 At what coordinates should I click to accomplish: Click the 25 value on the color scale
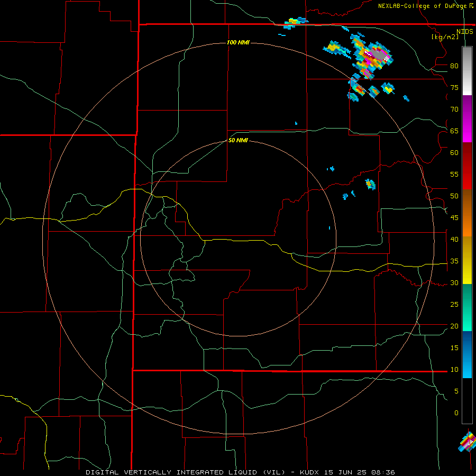[x=454, y=305]
